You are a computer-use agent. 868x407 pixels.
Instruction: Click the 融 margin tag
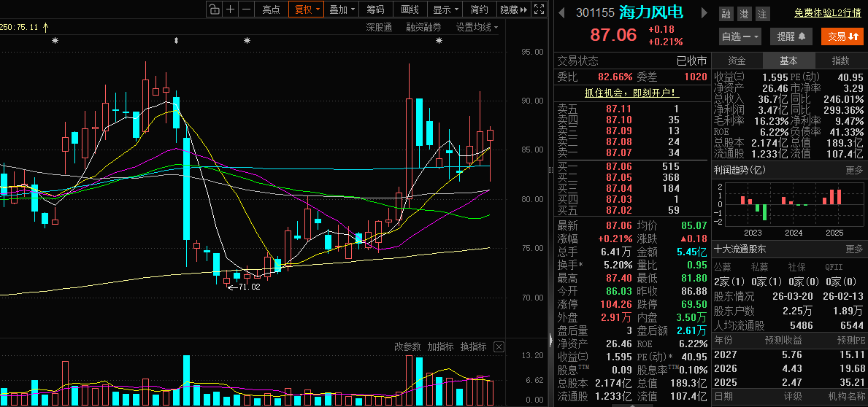point(726,13)
